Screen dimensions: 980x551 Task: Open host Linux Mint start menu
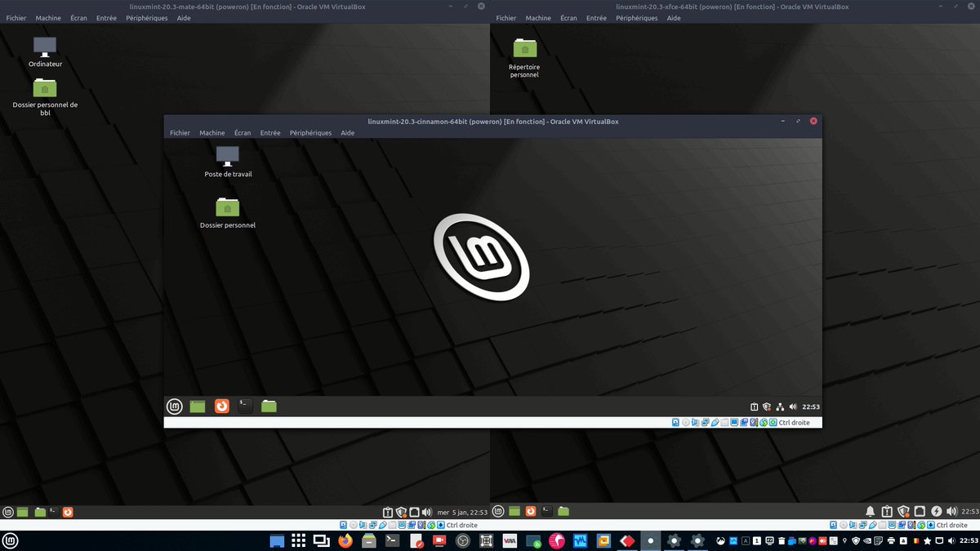11,540
